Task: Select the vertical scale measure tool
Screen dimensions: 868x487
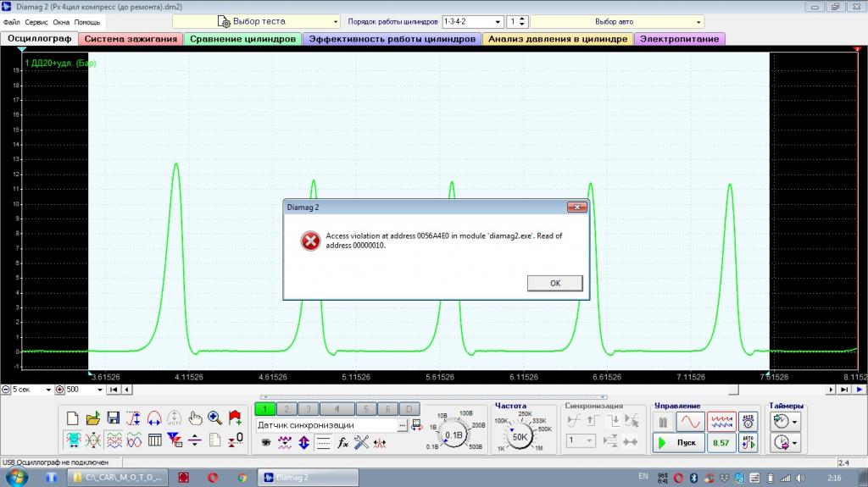Action: [x=133, y=418]
